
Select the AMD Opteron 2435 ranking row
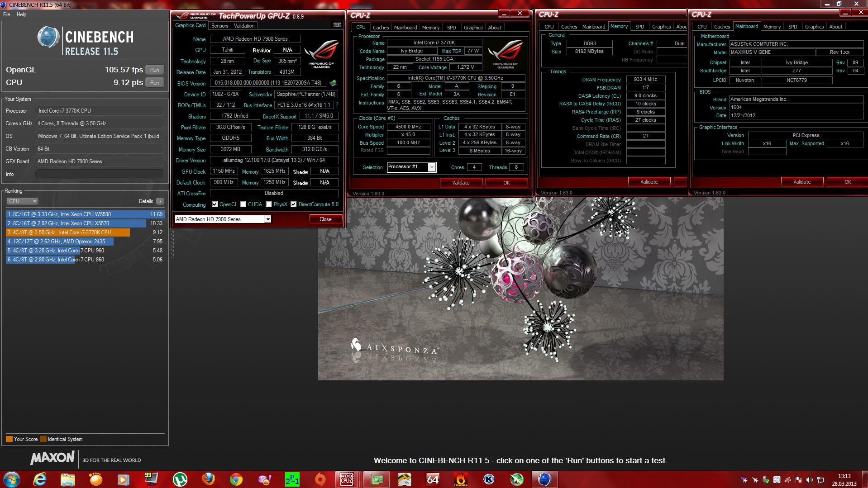pos(85,242)
